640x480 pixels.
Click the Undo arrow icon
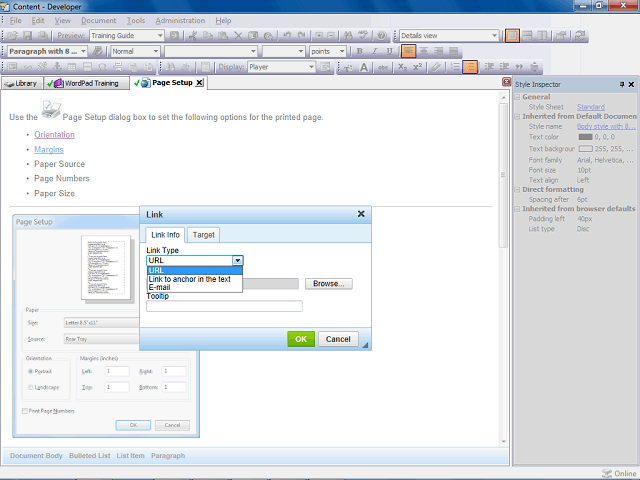pyautogui.click(x=287, y=36)
